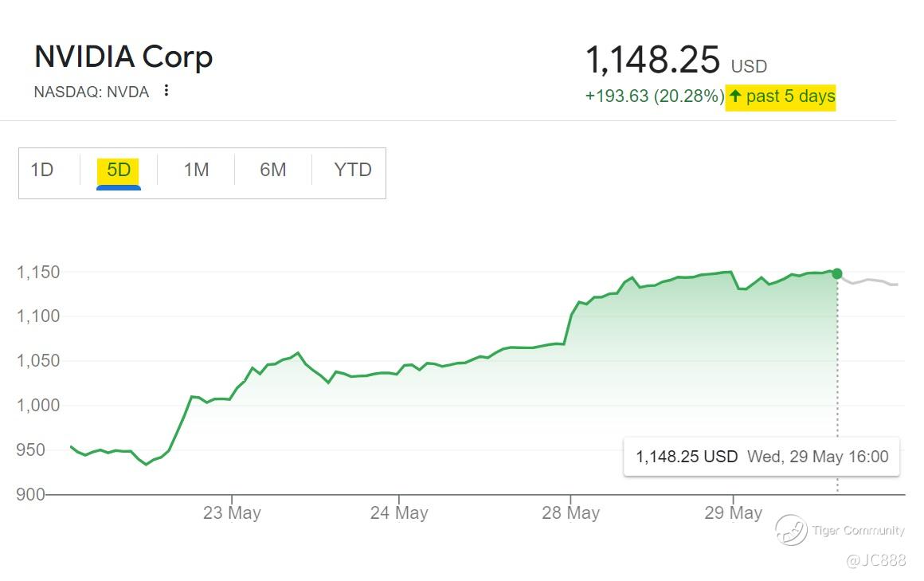
Task: Click the 1,148.25 price at the top
Action: point(652,61)
